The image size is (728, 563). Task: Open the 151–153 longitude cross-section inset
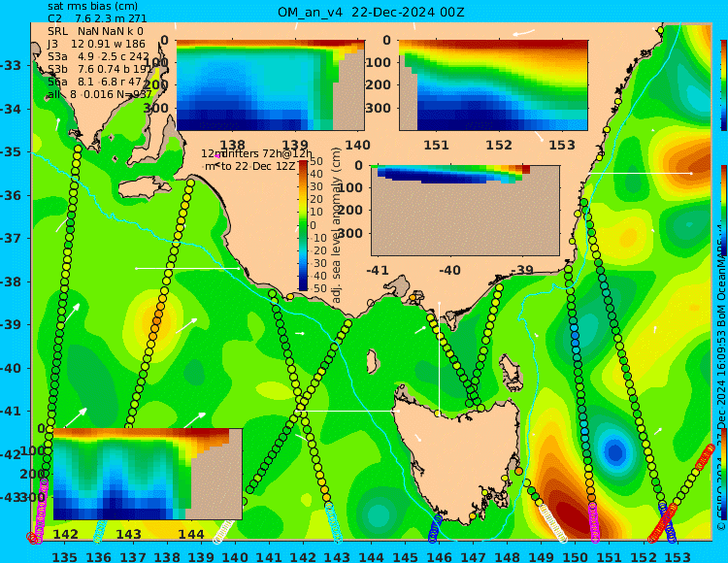tap(493, 85)
